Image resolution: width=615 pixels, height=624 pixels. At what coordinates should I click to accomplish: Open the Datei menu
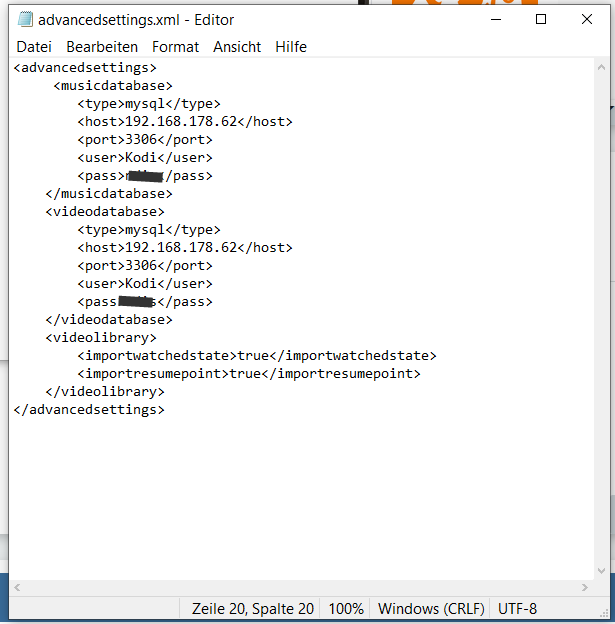[34, 47]
